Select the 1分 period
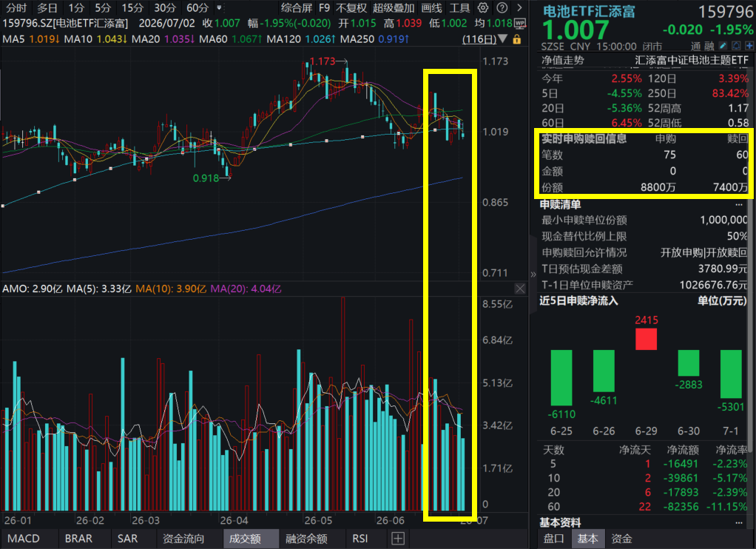Viewport: 756px width, 549px height. coord(76,7)
